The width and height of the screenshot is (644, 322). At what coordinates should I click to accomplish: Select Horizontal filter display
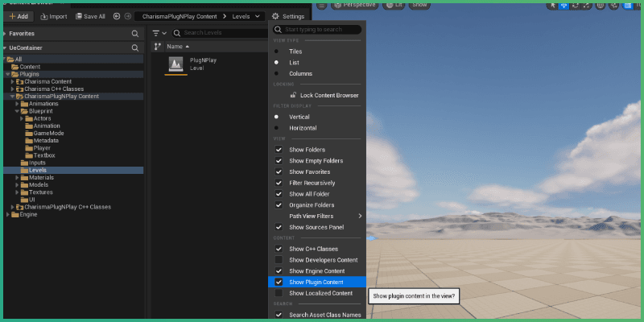tap(317, 128)
